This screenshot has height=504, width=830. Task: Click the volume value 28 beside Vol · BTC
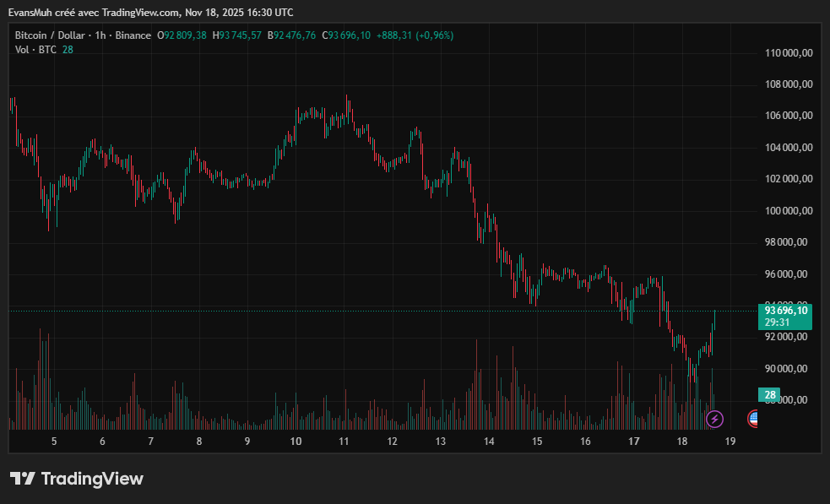pos(68,50)
